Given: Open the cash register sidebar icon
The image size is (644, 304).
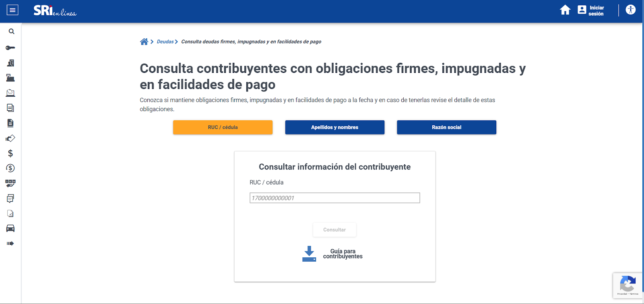Looking at the screenshot, I should click(x=10, y=78).
